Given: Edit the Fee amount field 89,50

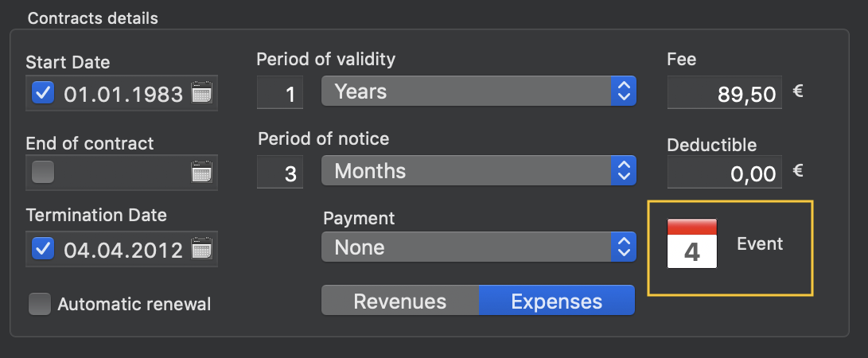Looking at the screenshot, I should 725,92.
